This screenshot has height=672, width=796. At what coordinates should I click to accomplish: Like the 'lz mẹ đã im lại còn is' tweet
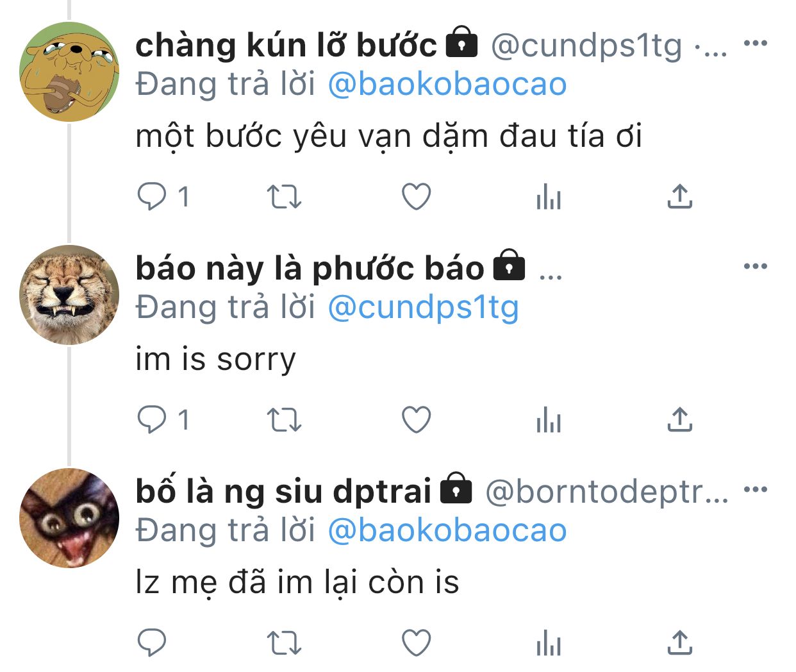point(416,643)
